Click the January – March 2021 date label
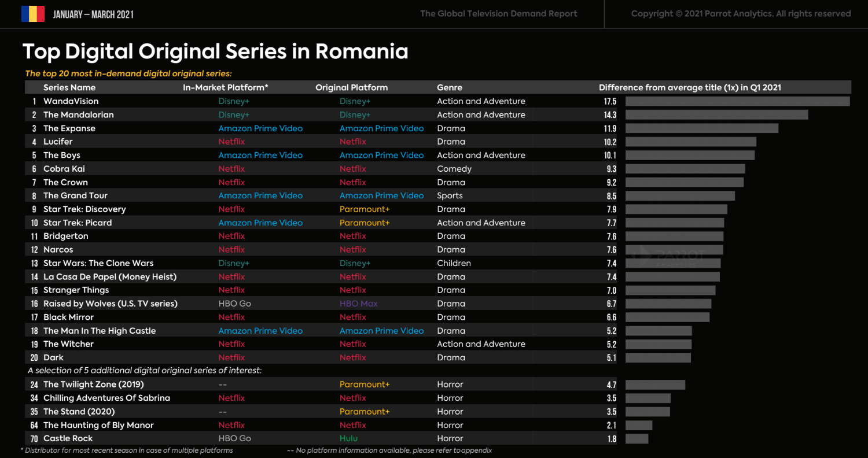Image resolution: width=868 pixels, height=458 pixels. point(93,14)
